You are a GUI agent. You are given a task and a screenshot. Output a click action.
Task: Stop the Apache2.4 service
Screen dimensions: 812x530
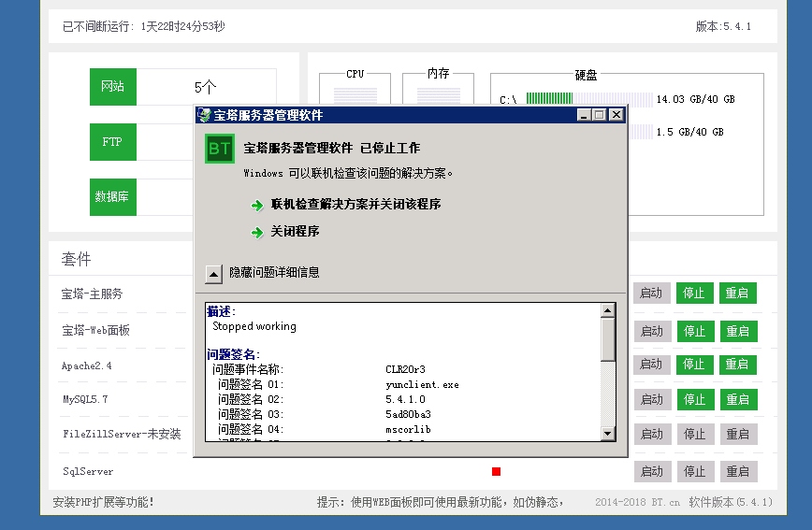point(694,365)
